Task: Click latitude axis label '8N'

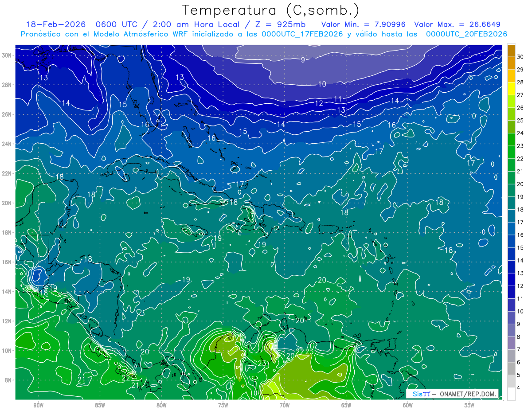Action: click(x=9, y=380)
